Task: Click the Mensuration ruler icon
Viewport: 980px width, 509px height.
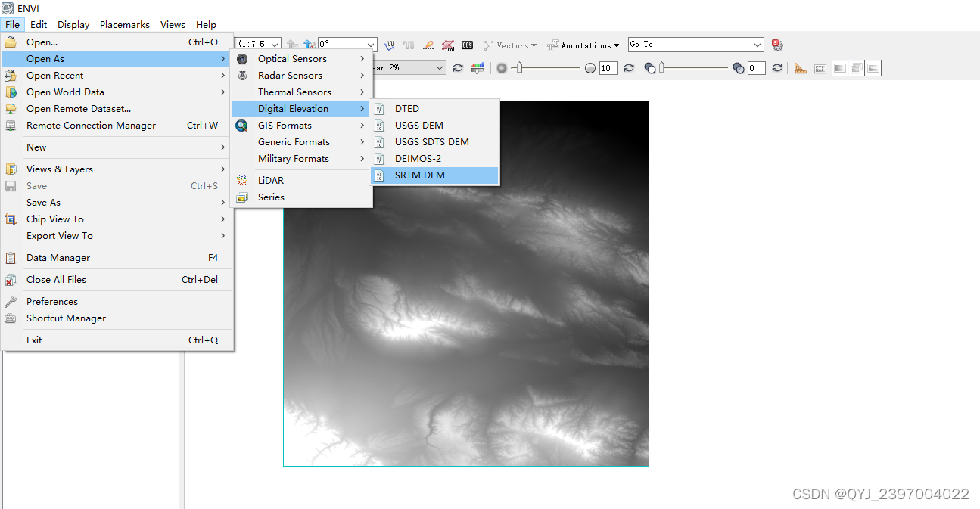Action: (x=801, y=68)
